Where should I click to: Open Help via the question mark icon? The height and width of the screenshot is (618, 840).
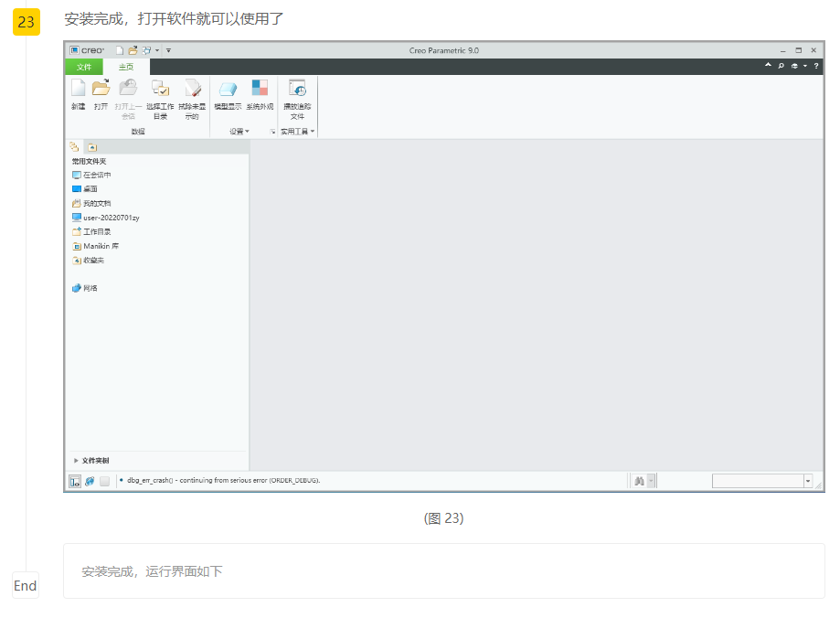(816, 66)
